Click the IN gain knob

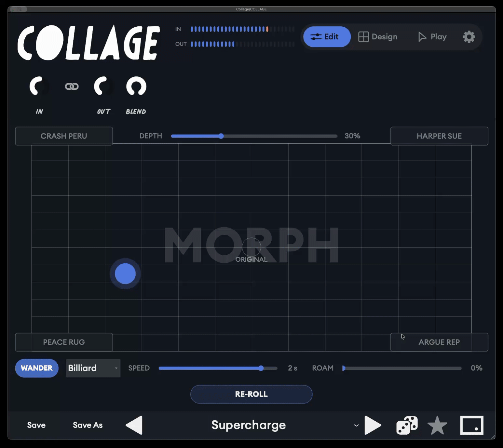[39, 86]
